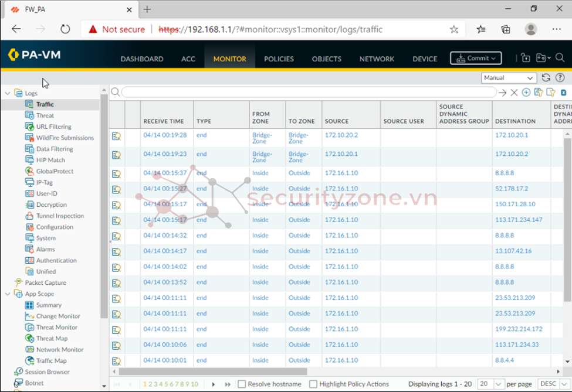
Task: Open URL Filtering log icon
Action: pos(29,127)
